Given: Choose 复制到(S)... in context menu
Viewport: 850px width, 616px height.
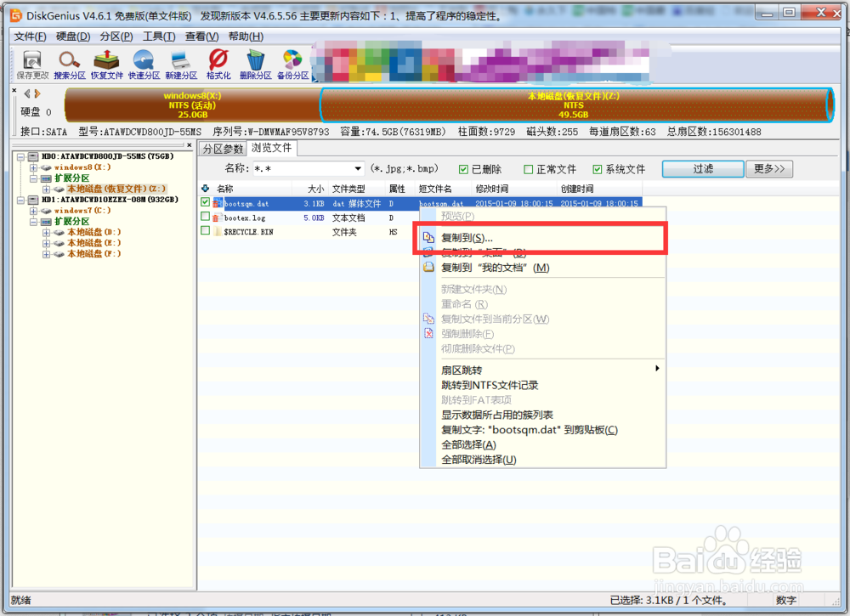Looking at the screenshot, I should click(543, 237).
